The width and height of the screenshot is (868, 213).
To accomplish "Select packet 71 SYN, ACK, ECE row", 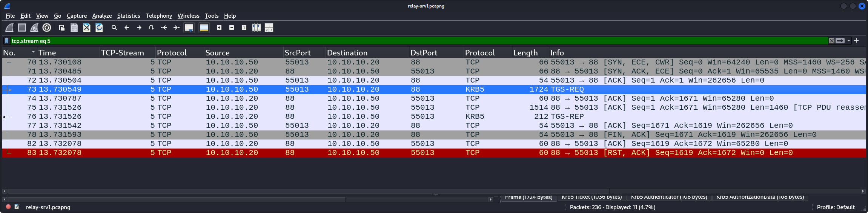I will (434, 71).
